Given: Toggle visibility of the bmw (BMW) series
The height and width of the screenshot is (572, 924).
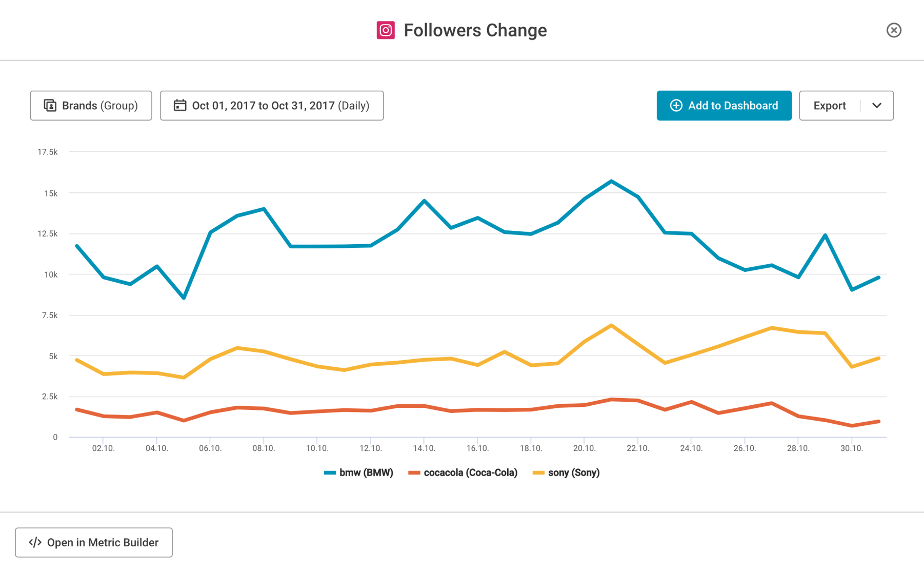Looking at the screenshot, I should click(366, 472).
